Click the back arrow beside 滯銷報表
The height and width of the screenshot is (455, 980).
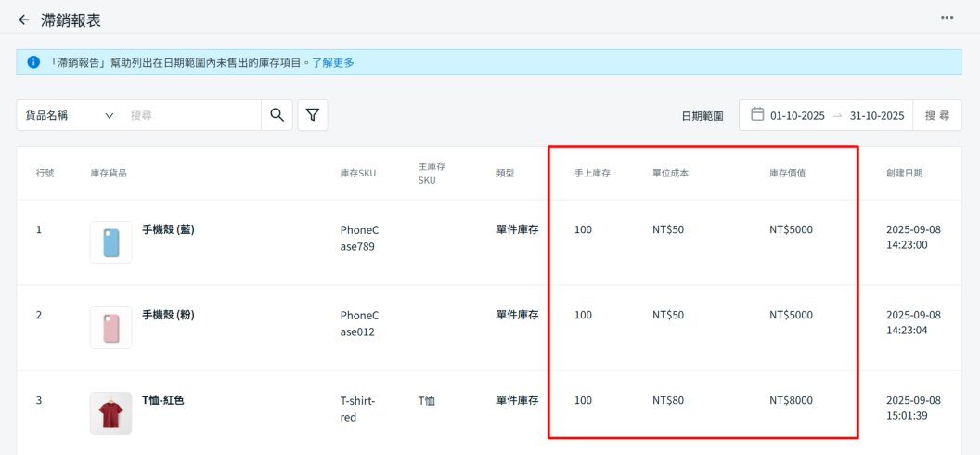point(24,19)
